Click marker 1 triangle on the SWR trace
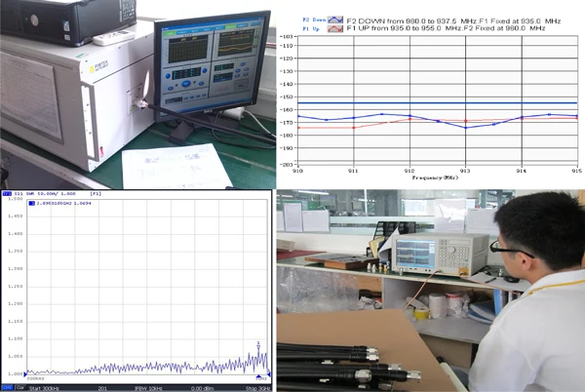Viewport: 585px width, 392px height. click(x=258, y=343)
